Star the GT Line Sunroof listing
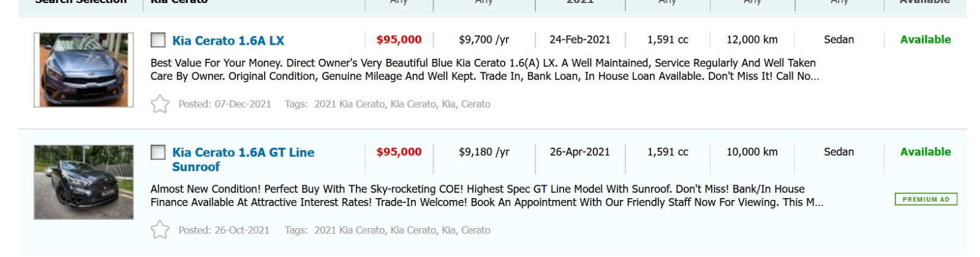Viewport: 980px width, 257px height. [160, 230]
